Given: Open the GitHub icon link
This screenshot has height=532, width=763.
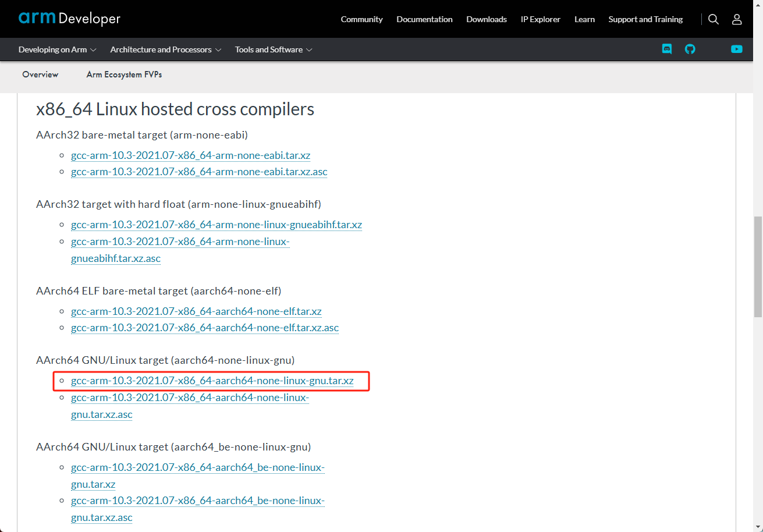Looking at the screenshot, I should coord(690,49).
